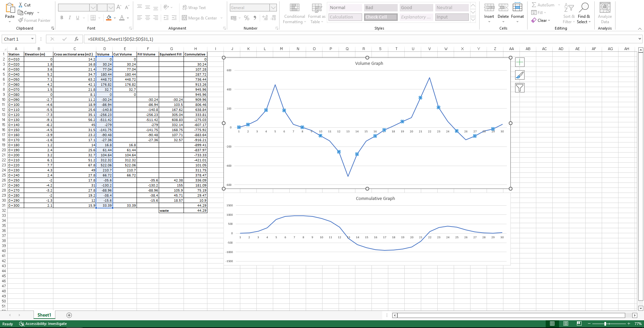The height and width of the screenshot is (328, 644).
Task: Click the Merge & Center button
Action: pyautogui.click(x=199, y=18)
